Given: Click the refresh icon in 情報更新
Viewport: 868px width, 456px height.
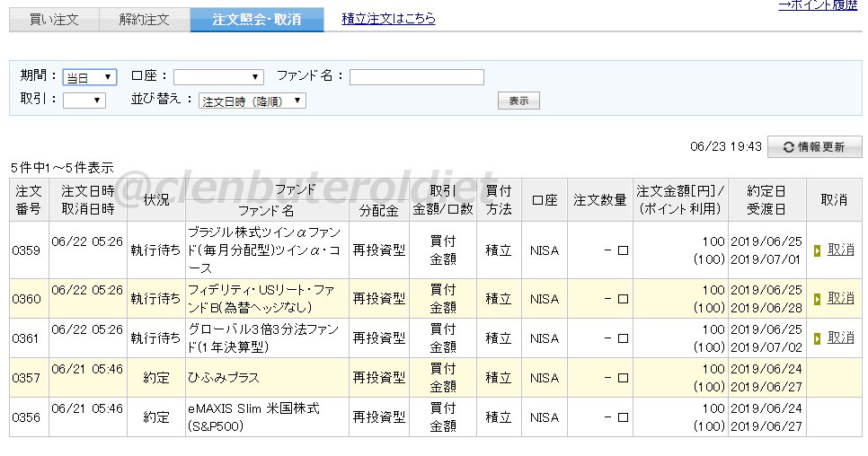Looking at the screenshot, I should (788, 147).
